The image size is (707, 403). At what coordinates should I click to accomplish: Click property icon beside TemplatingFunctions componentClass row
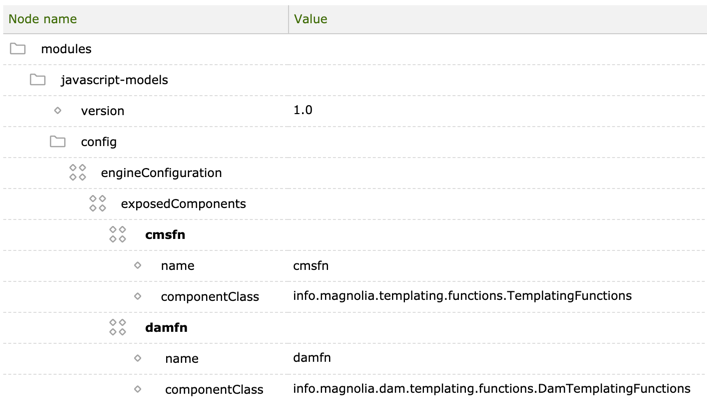point(138,296)
